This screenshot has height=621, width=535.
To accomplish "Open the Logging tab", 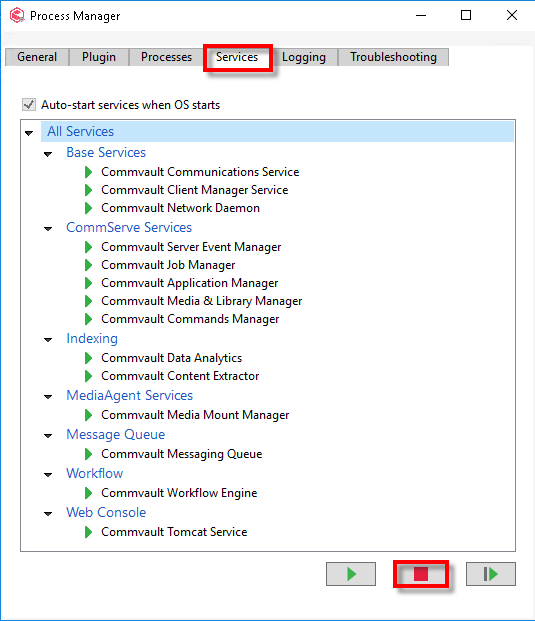I will (x=304, y=57).
